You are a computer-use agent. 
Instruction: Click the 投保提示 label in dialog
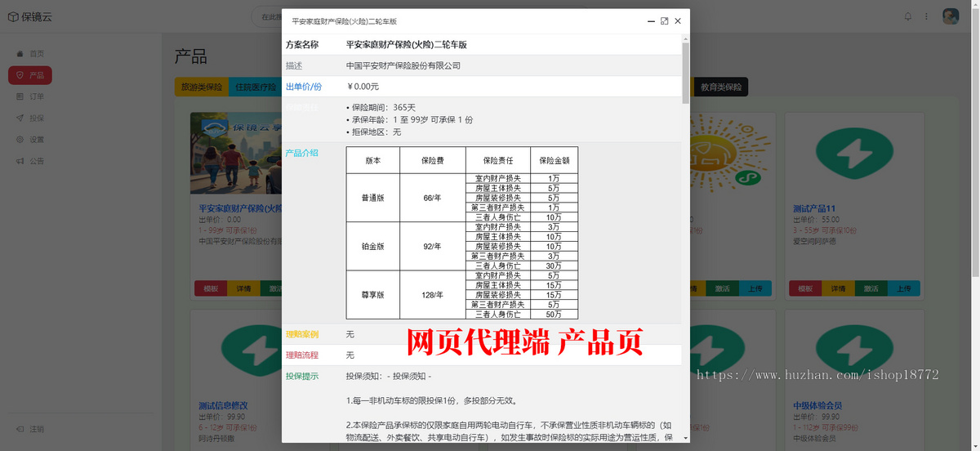tap(302, 377)
